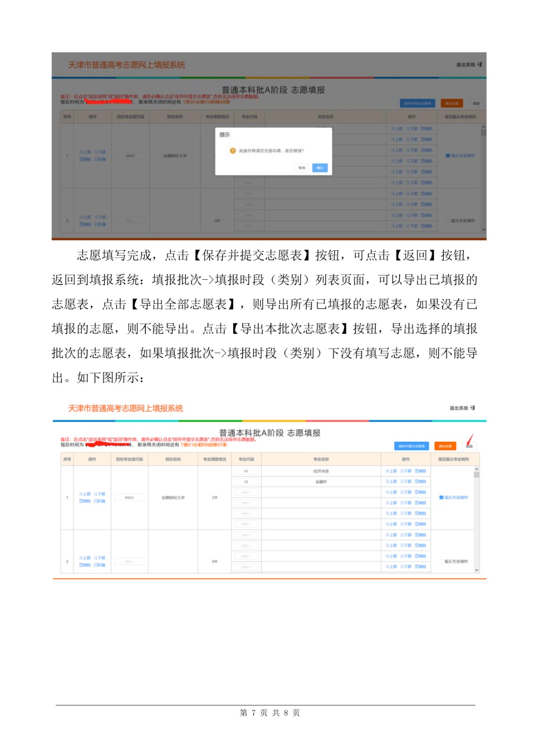Click 院校专业组代码 column header in lower screenshot
This screenshot has width=534, height=756.
point(129,459)
